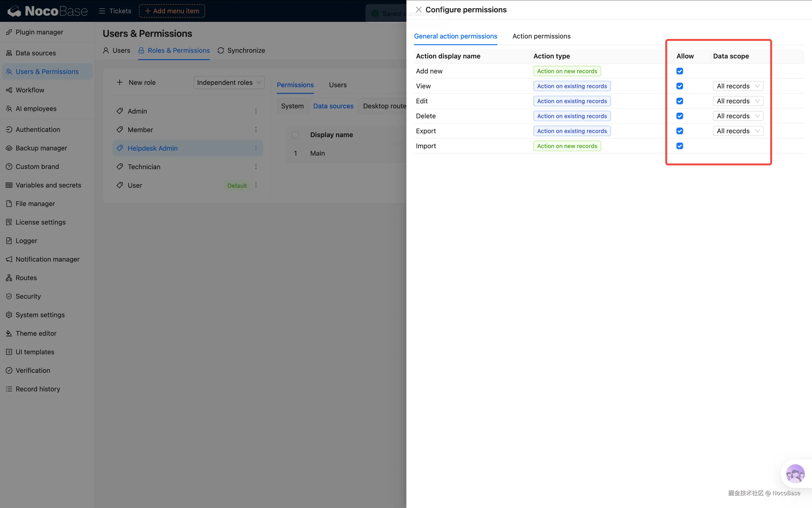
Task: Click the Add menu item button
Action: (x=172, y=11)
